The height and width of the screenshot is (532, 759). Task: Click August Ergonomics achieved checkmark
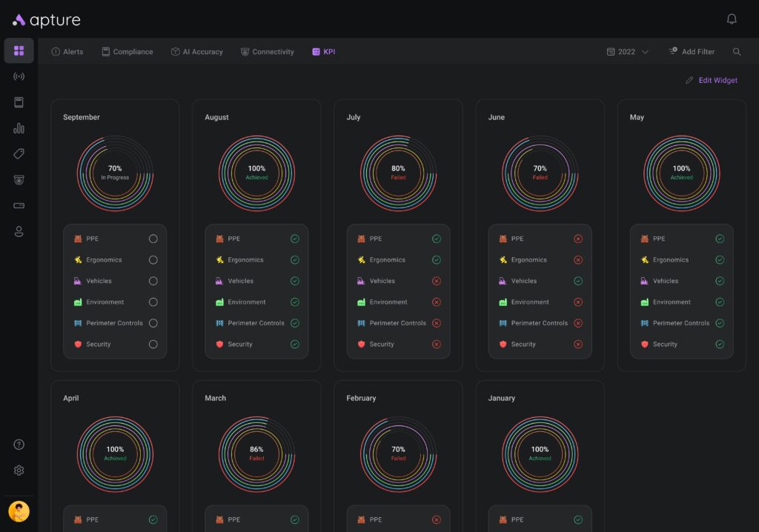coord(295,260)
